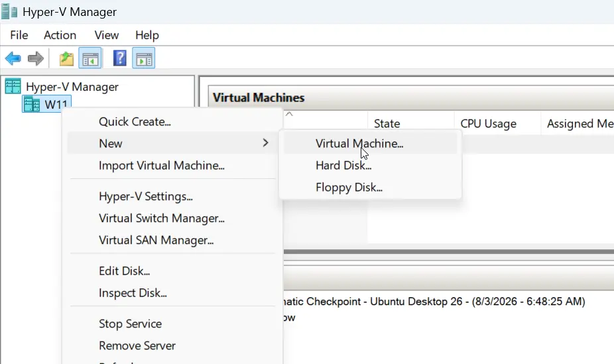This screenshot has width=614, height=364.
Task: Select Import Virtual Machine option
Action: [172, 165]
